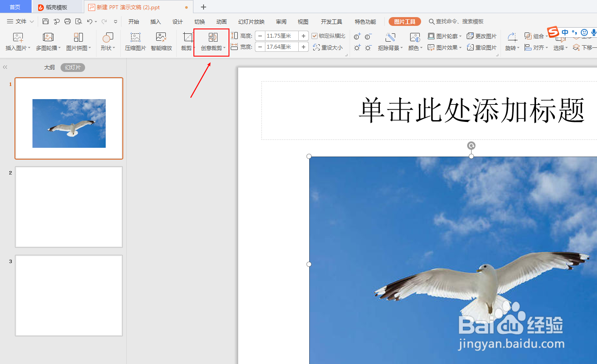597x364 pixels.
Task: Click the Print icon
Action: point(68,21)
